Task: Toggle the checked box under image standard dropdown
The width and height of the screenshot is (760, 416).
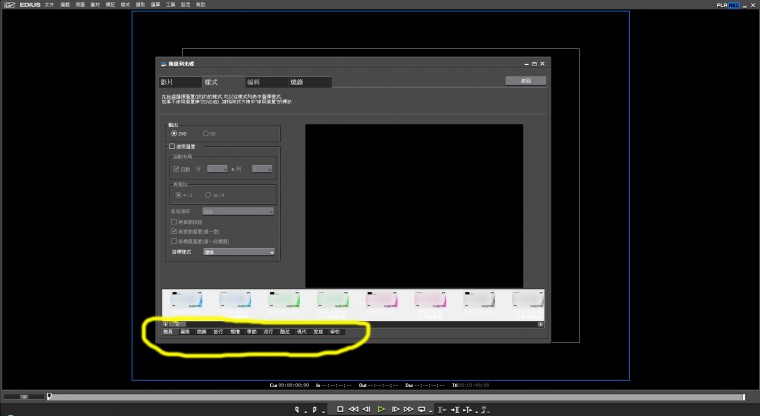Action: click(174, 231)
